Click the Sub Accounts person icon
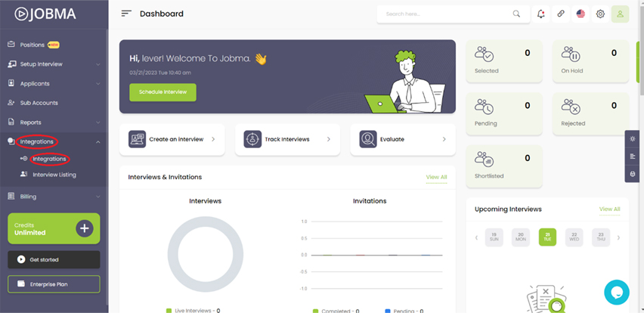644x313 pixels. [11, 103]
